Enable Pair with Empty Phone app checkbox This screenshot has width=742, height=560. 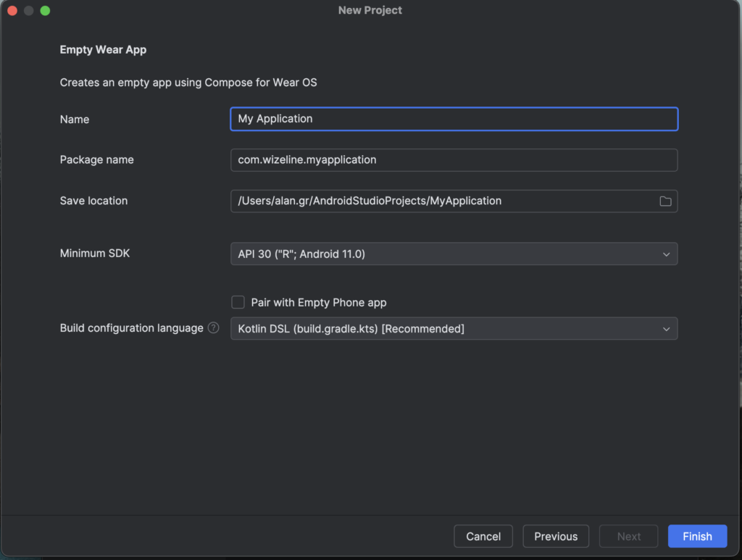(238, 302)
